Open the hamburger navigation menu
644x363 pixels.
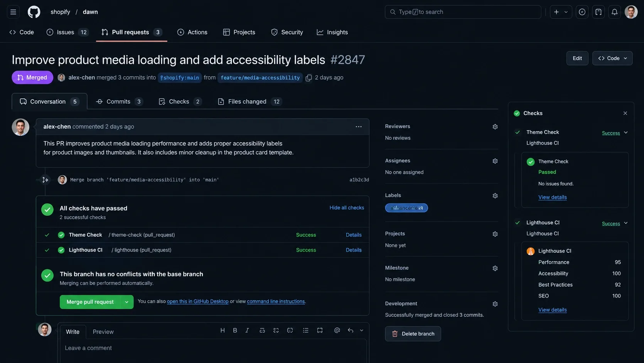coord(13,12)
